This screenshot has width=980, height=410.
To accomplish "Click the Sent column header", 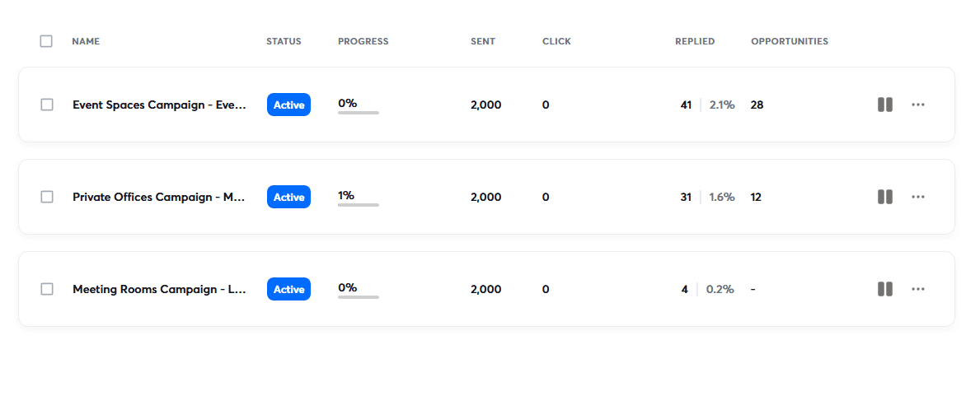I will [482, 41].
